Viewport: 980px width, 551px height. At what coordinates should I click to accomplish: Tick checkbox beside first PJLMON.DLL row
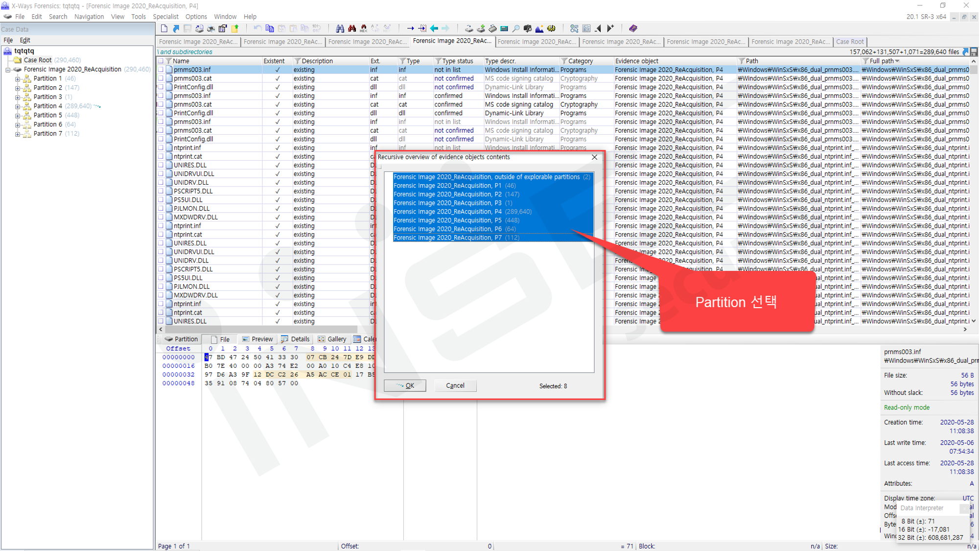(161, 209)
